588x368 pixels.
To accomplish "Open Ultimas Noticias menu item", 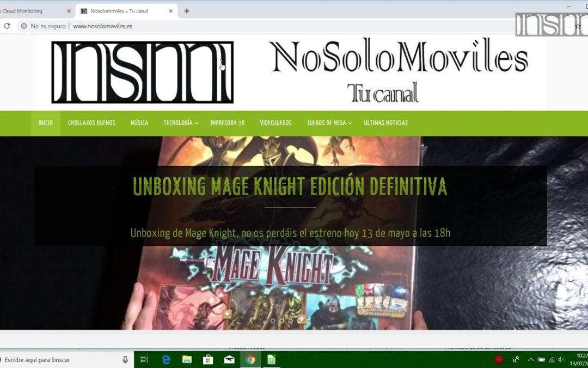I will click(385, 123).
